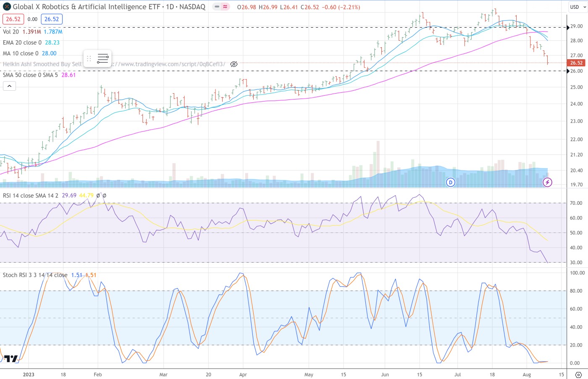Click the 19.70 price axis label
This screenshot has height=379, width=588.
click(x=576, y=185)
